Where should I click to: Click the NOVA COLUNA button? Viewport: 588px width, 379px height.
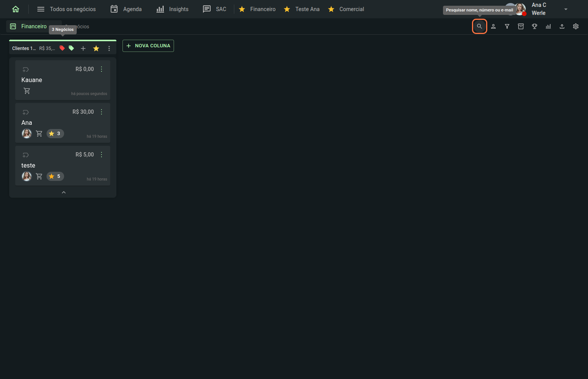click(x=148, y=46)
